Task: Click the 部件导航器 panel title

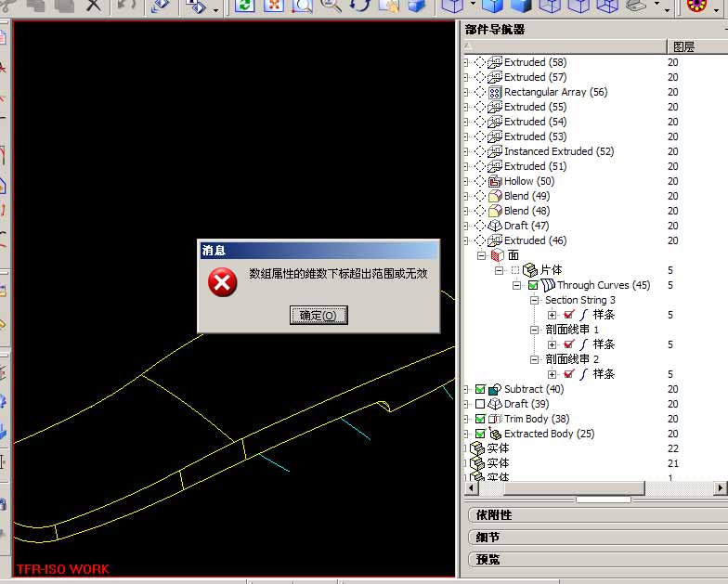Action: point(495,30)
